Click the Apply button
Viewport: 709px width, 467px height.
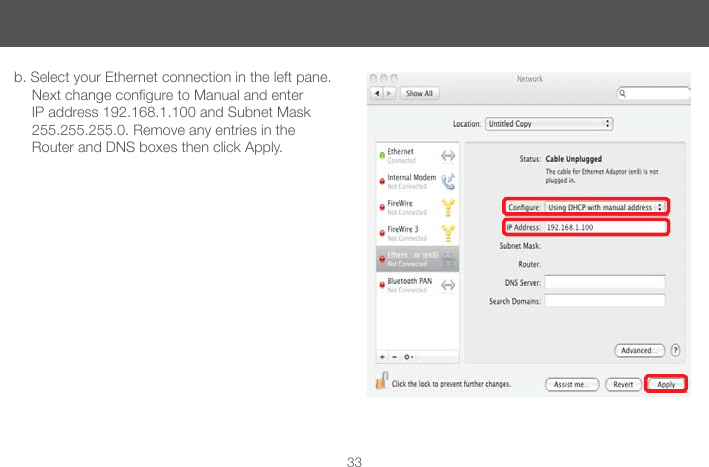pyautogui.click(x=666, y=384)
